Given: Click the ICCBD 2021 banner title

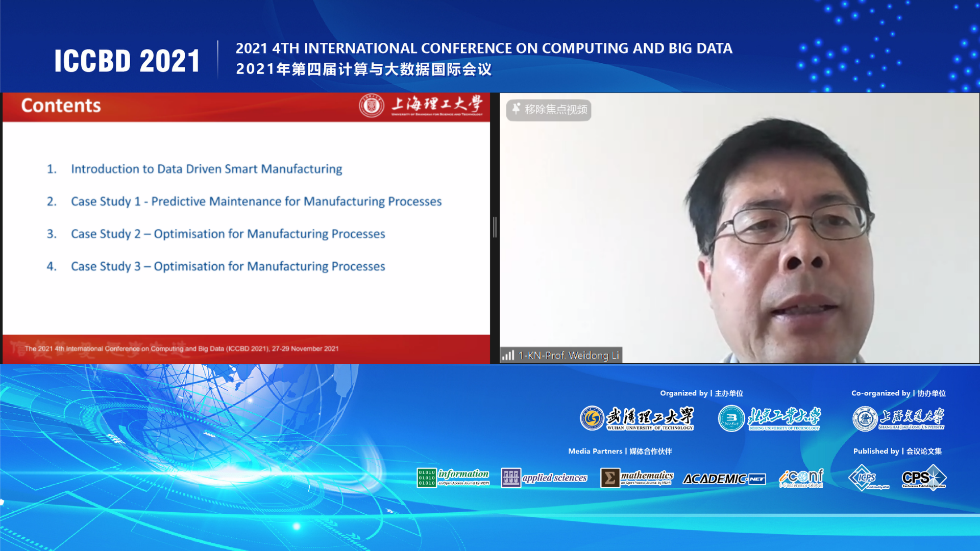Looking at the screenshot, I should pyautogui.click(x=127, y=61).
